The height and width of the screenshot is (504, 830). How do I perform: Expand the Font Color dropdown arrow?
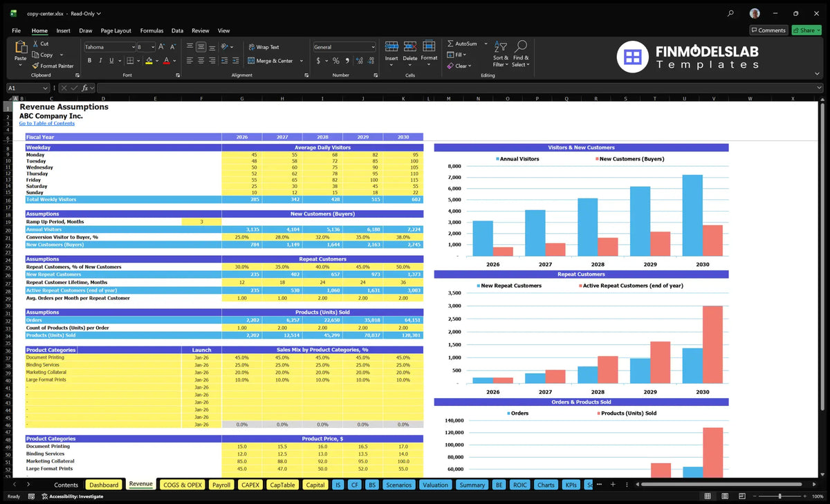(x=174, y=61)
